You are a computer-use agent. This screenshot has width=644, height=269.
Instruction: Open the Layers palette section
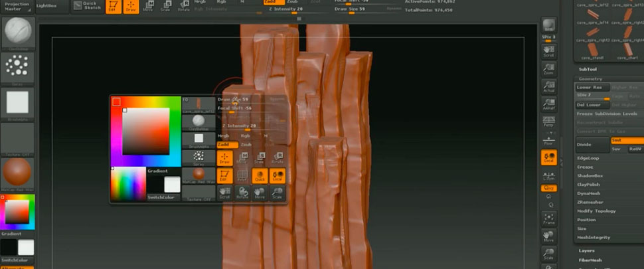(x=586, y=250)
